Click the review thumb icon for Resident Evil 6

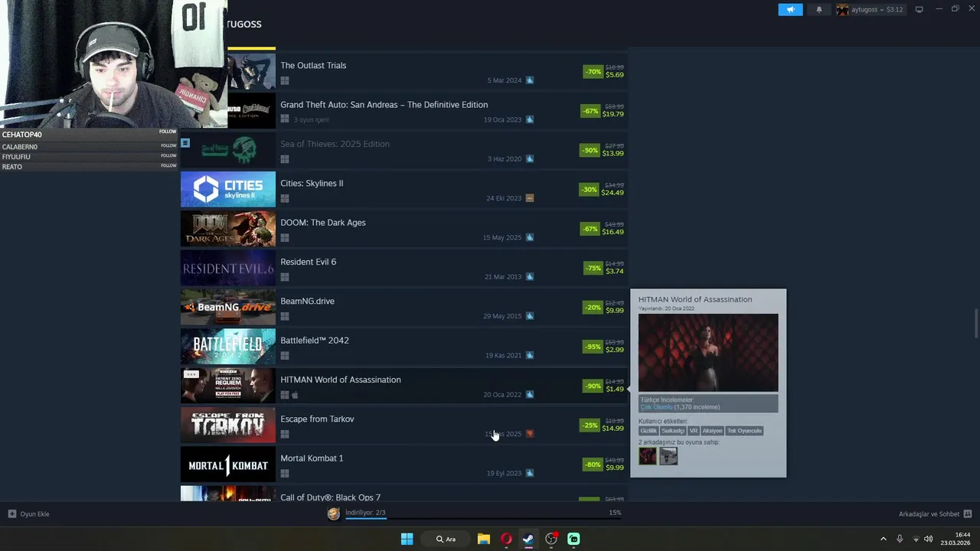pyautogui.click(x=529, y=276)
